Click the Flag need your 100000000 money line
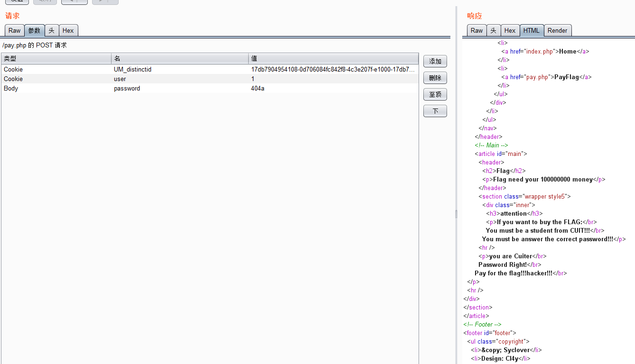635x364 pixels. pyautogui.click(x=543, y=179)
